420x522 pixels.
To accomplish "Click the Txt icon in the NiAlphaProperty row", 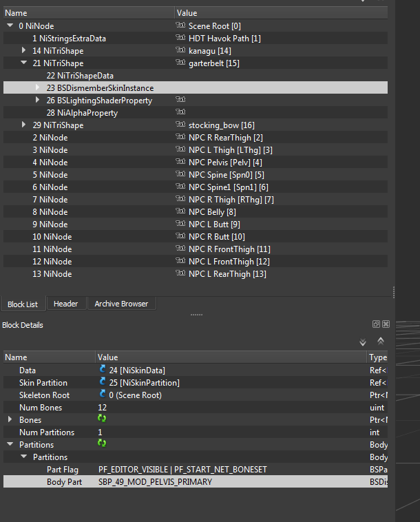I will [180, 112].
